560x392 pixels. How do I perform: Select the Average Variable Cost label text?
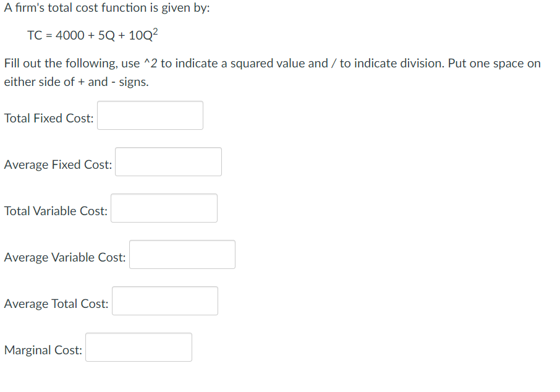(x=64, y=257)
